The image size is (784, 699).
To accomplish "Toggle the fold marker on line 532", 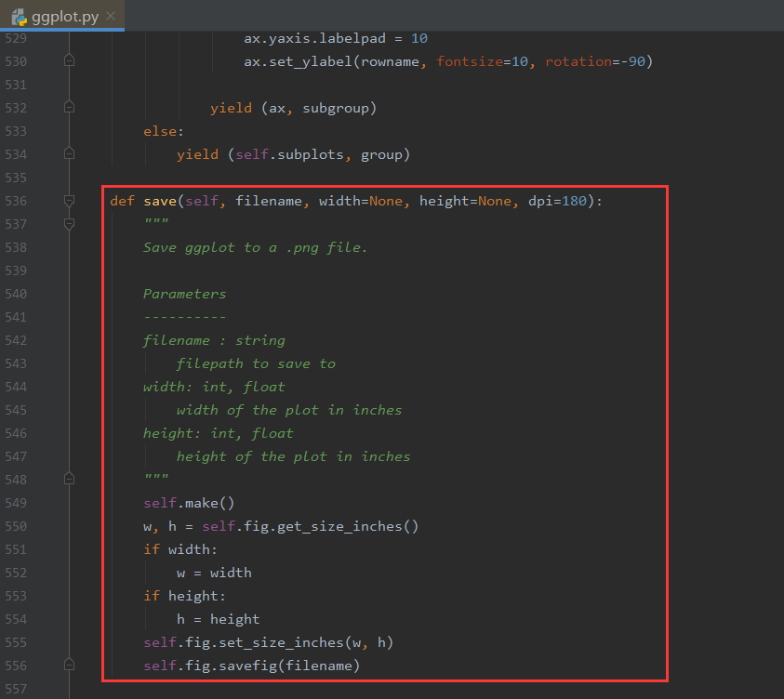I will (x=70, y=108).
